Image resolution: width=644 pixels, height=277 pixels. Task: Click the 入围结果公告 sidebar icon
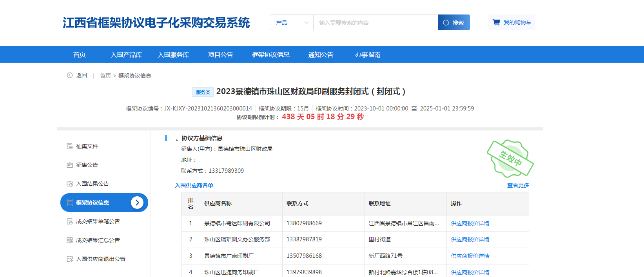[70, 184]
